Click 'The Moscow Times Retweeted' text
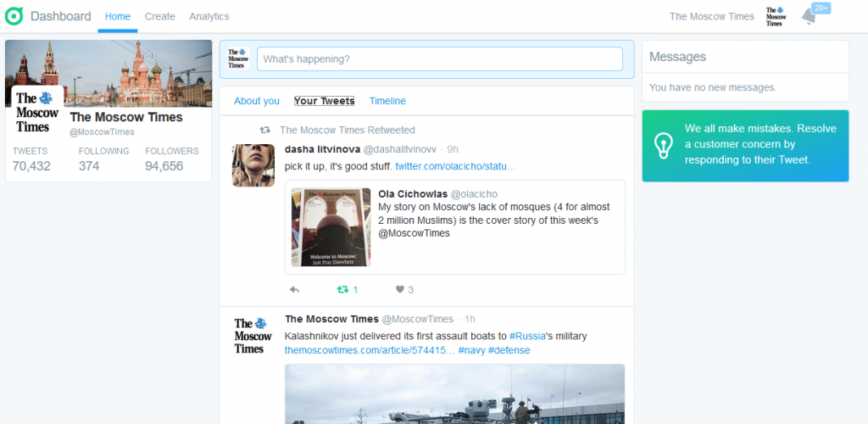Viewport: 868px width, 424px height. [347, 130]
